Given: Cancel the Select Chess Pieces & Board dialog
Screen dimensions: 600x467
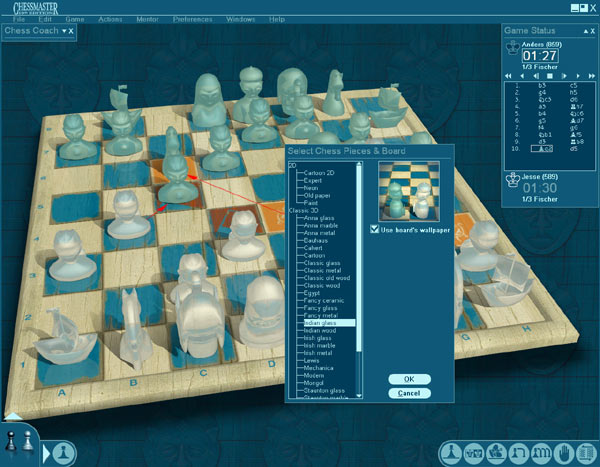Looking at the screenshot, I should tap(409, 393).
